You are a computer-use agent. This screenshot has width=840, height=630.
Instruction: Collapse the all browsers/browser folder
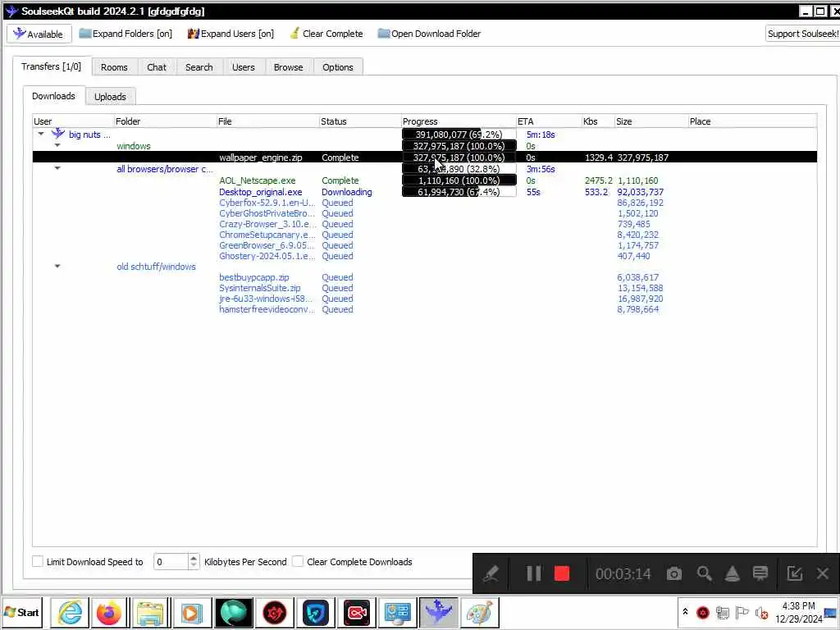[x=57, y=168]
